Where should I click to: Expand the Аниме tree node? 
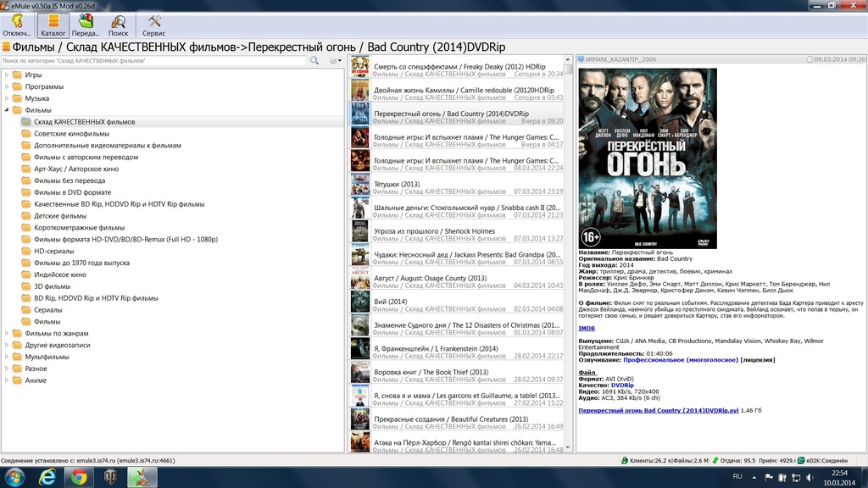[7, 380]
